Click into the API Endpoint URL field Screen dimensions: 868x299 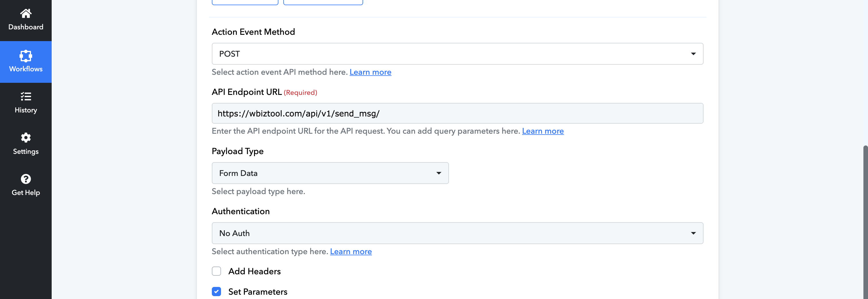tap(457, 113)
